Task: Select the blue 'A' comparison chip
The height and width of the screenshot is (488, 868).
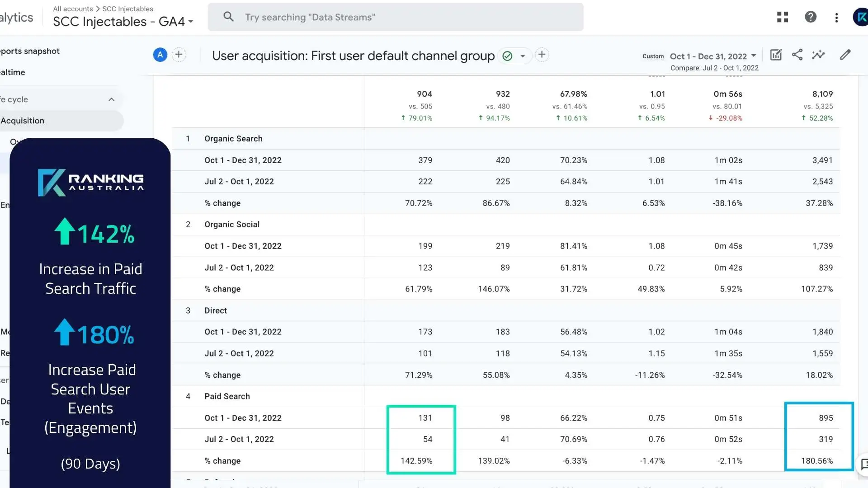Action: pos(160,55)
